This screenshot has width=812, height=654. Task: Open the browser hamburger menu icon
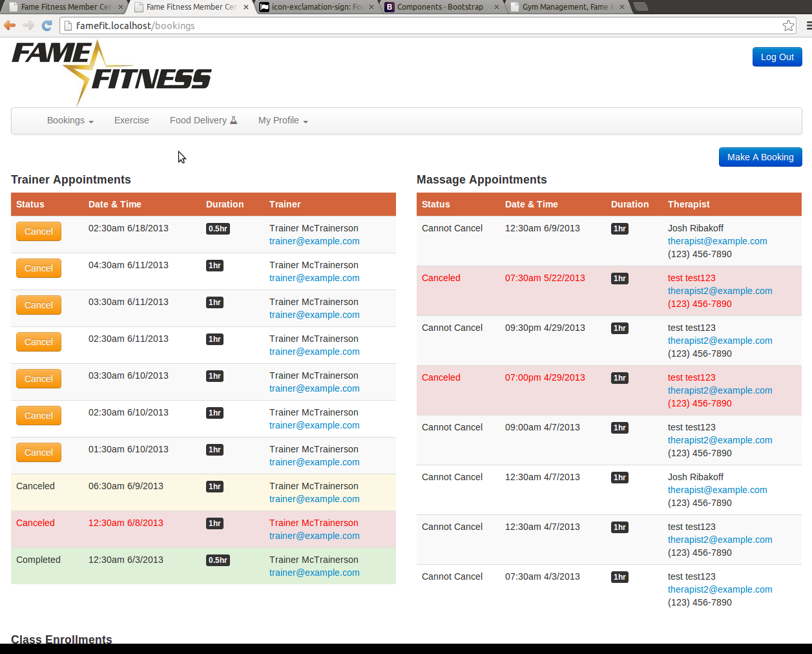(x=808, y=26)
